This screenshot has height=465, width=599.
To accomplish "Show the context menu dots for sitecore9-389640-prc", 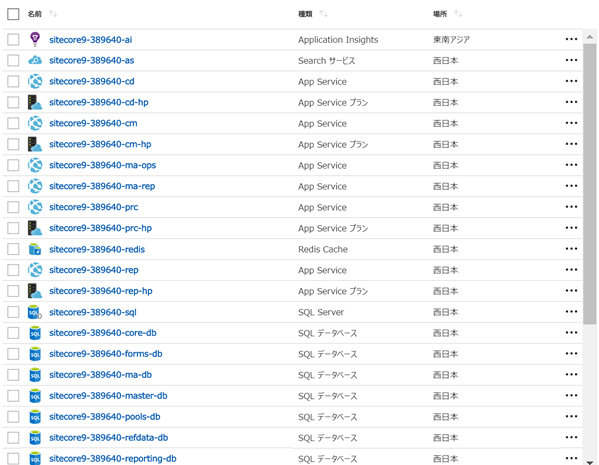I will 571,207.
